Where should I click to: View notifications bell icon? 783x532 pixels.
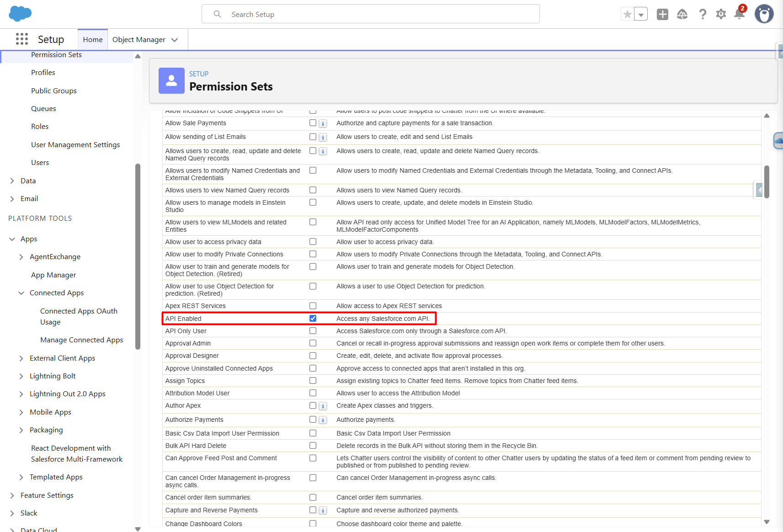coord(739,14)
